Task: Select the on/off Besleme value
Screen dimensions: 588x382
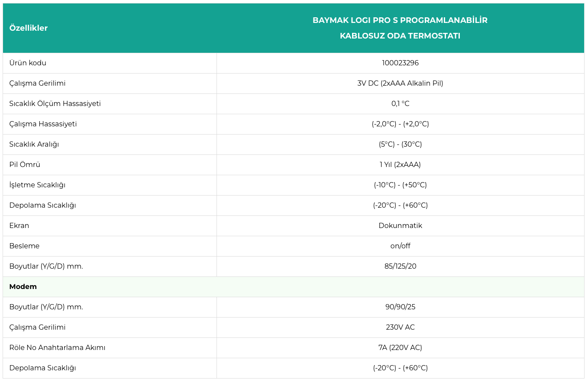Action: 400,246
